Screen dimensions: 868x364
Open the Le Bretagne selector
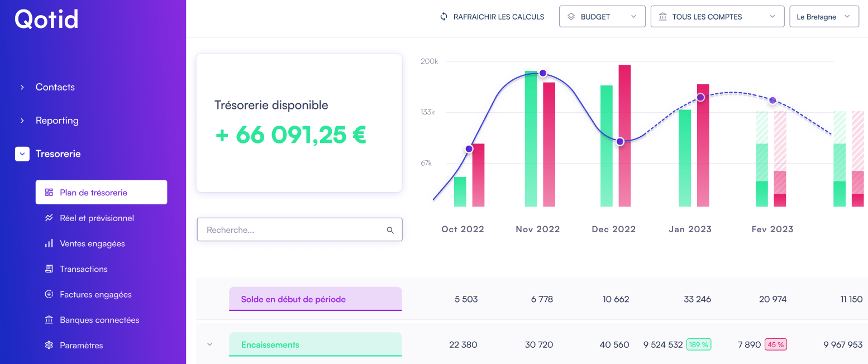(x=824, y=16)
